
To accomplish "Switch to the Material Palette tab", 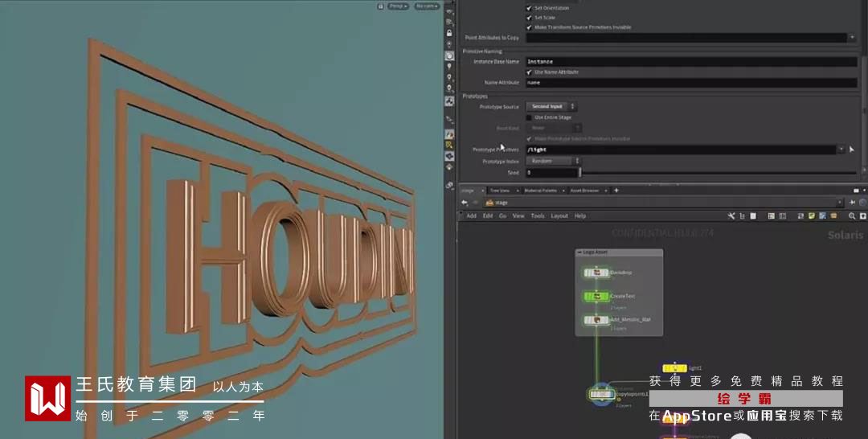I will pos(541,191).
